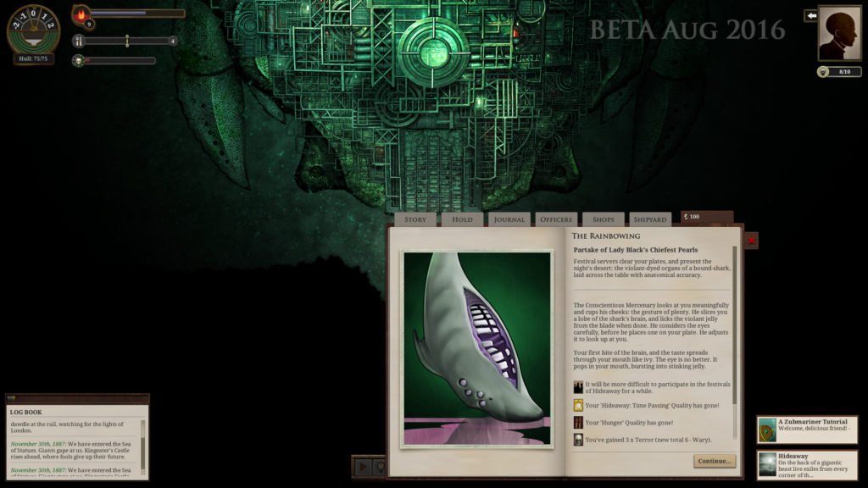Image resolution: width=868 pixels, height=488 pixels.
Task: Select the hunger fork-and-knife icon
Action: 78,41
